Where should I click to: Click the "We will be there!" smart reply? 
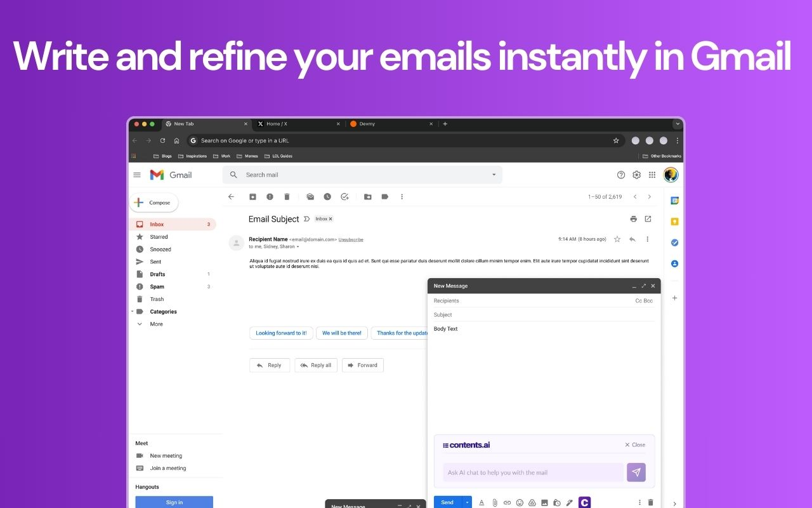pos(341,333)
